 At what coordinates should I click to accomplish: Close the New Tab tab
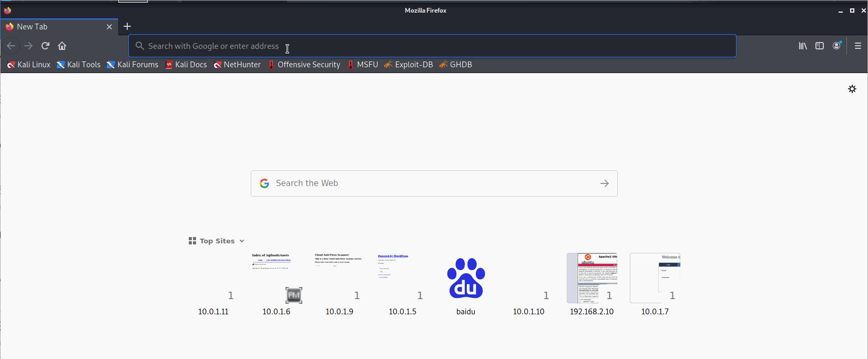[x=109, y=27]
